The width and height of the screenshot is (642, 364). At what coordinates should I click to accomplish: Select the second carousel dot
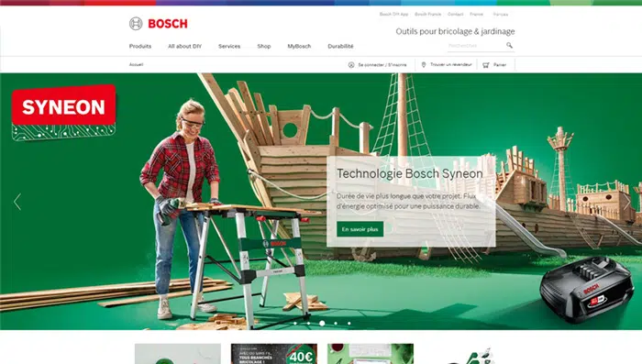point(309,324)
